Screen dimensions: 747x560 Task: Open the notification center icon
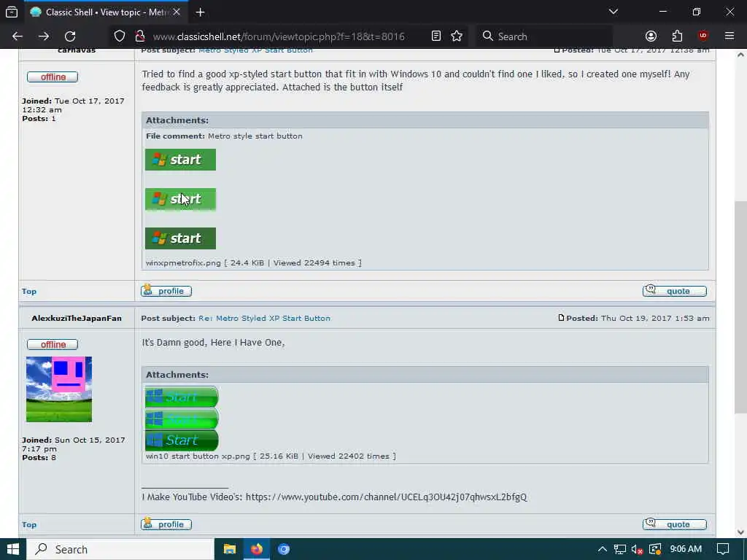723,550
